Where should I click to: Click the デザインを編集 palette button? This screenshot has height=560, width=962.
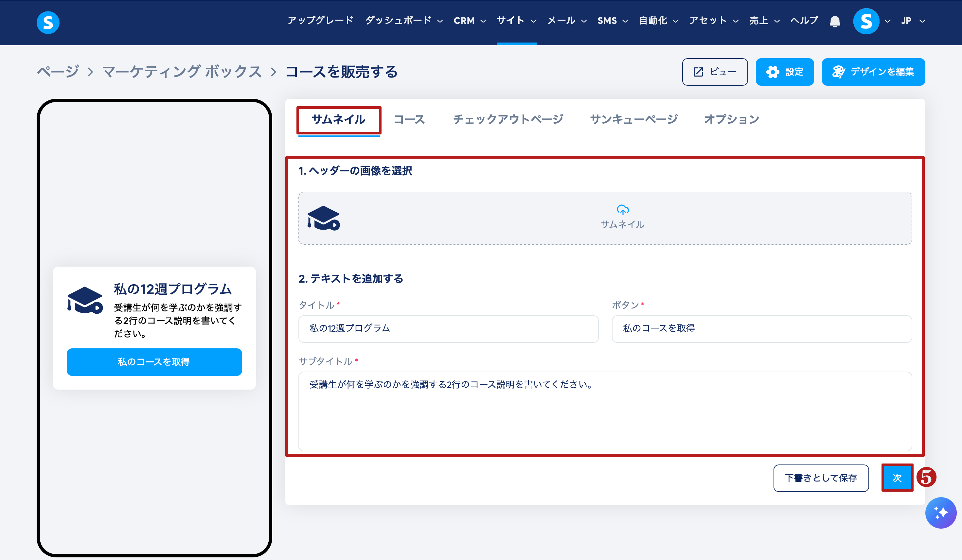click(x=873, y=72)
